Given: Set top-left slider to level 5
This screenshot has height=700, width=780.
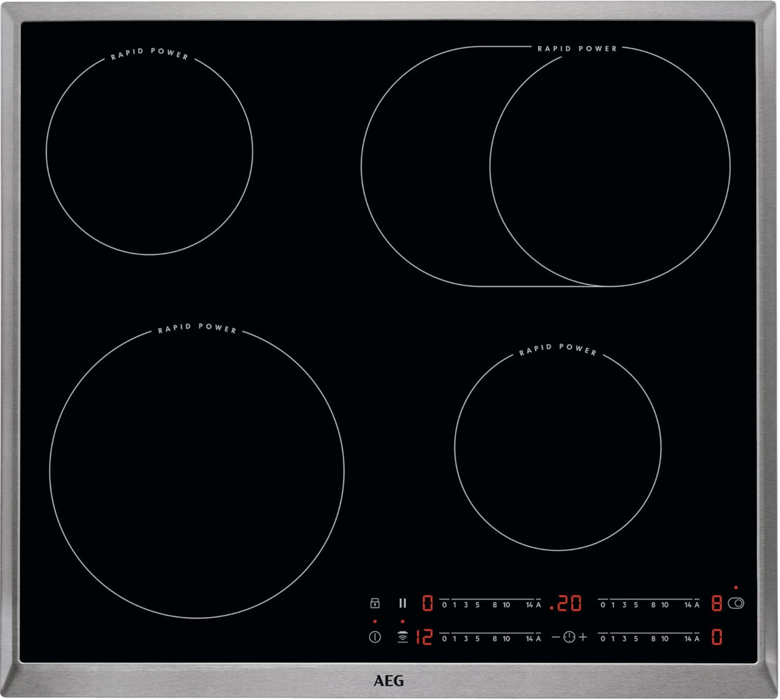Looking at the screenshot, I should (477, 604).
